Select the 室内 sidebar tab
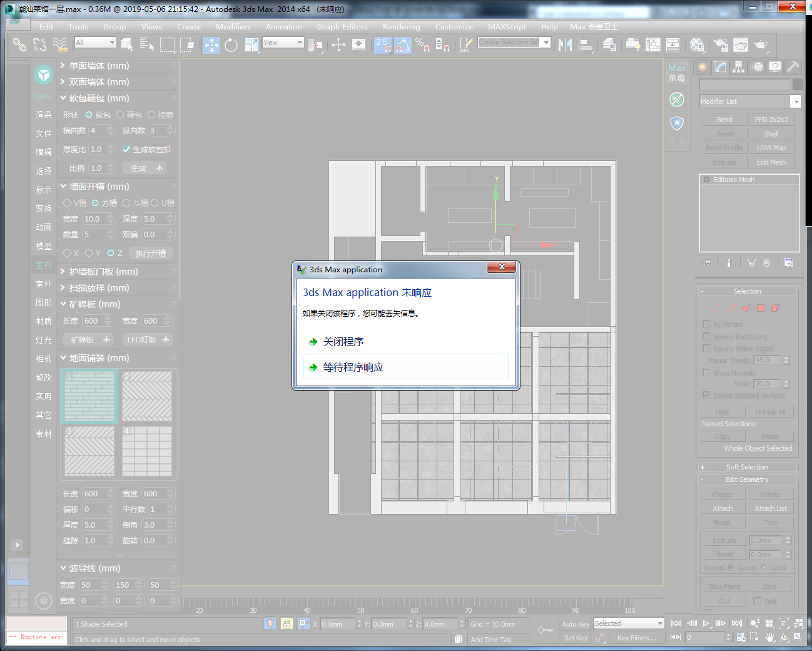812x651 pixels. [x=44, y=265]
